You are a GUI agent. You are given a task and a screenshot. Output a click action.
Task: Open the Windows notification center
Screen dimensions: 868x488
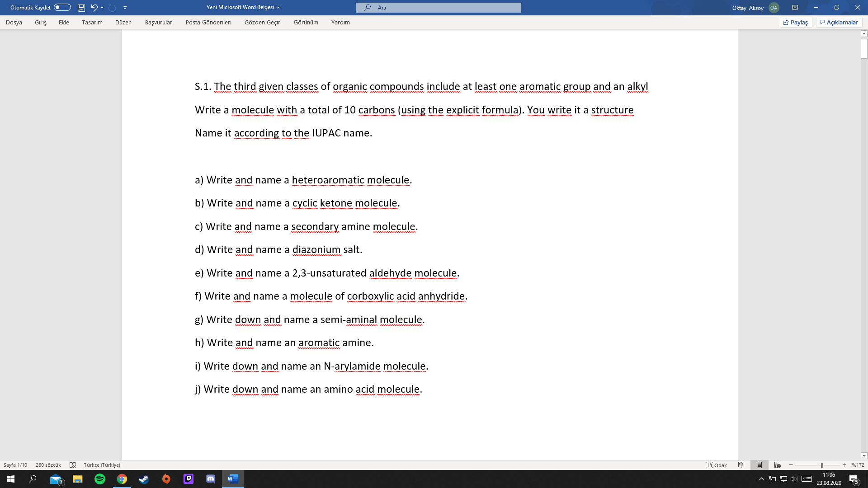click(x=854, y=479)
